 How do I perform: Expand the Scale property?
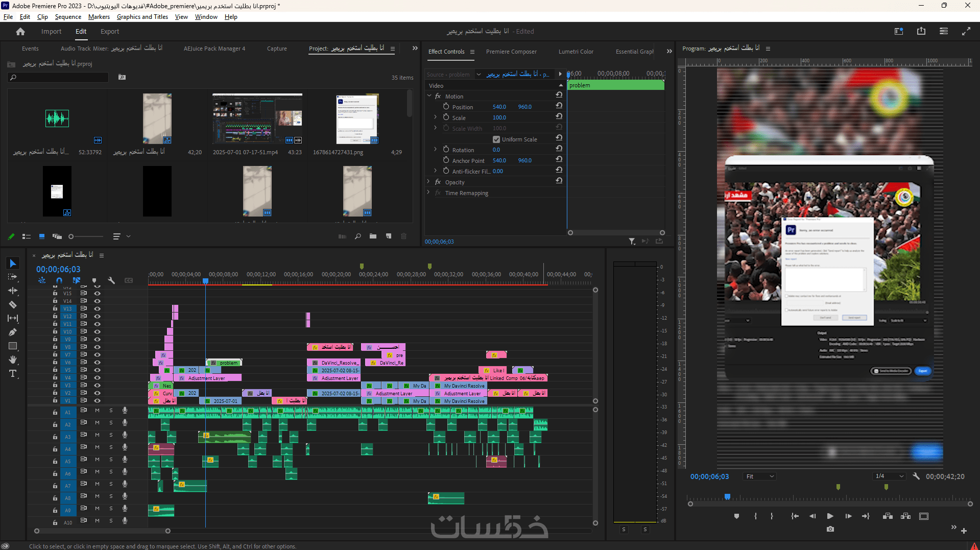click(x=435, y=117)
